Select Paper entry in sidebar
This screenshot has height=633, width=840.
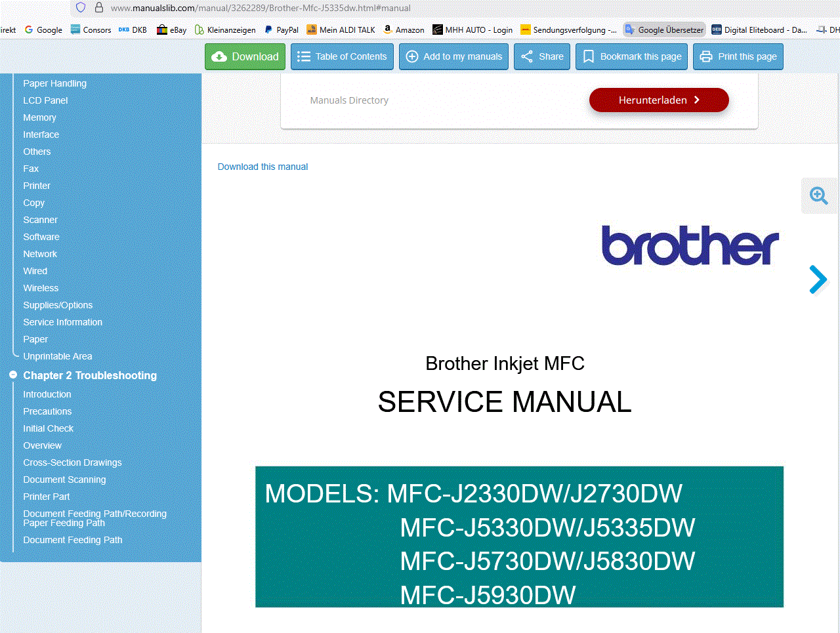(35, 339)
